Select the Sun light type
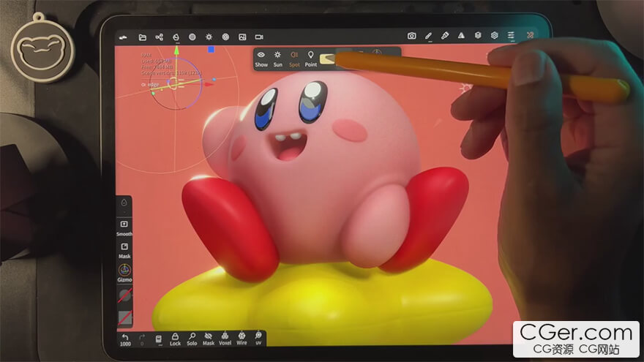The width and height of the screenshot is (644, 362). click(x=278, y=58)
